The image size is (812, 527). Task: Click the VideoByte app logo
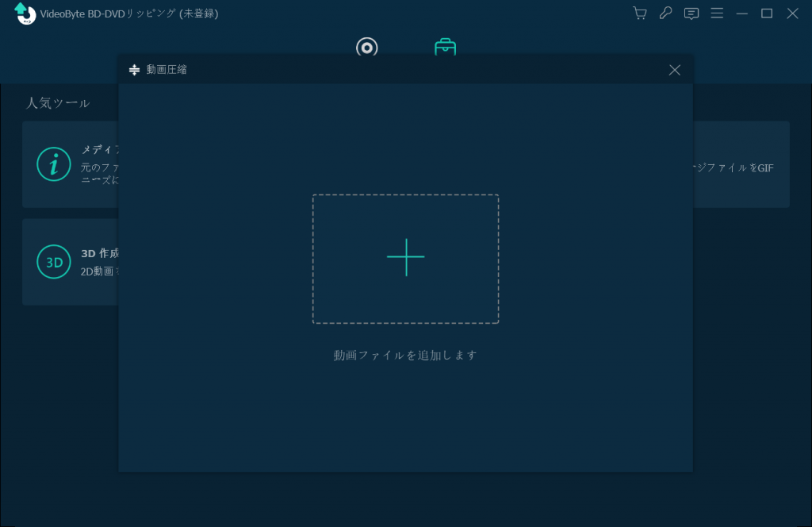pos(25,13)
